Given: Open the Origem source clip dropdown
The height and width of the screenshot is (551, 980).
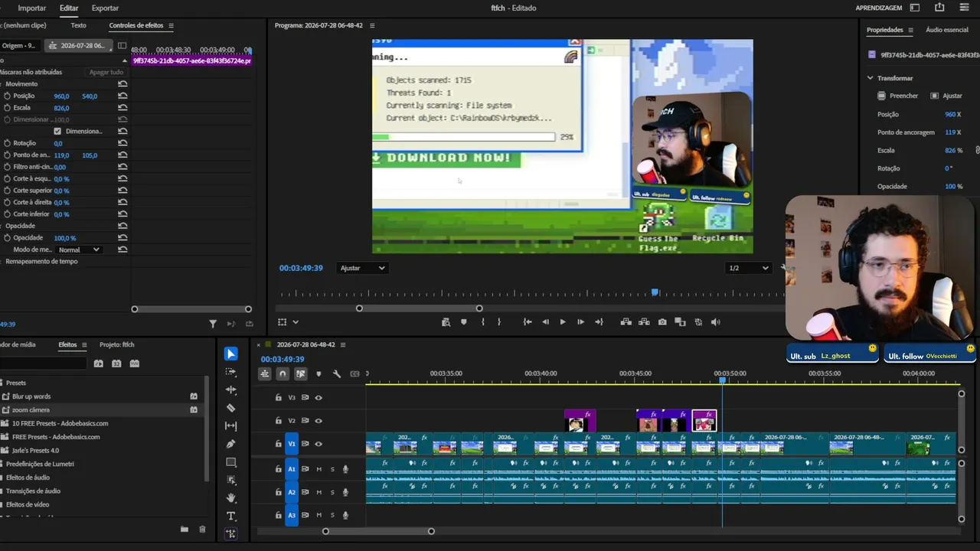Looking at the screenshot, I should coord(18,46).
